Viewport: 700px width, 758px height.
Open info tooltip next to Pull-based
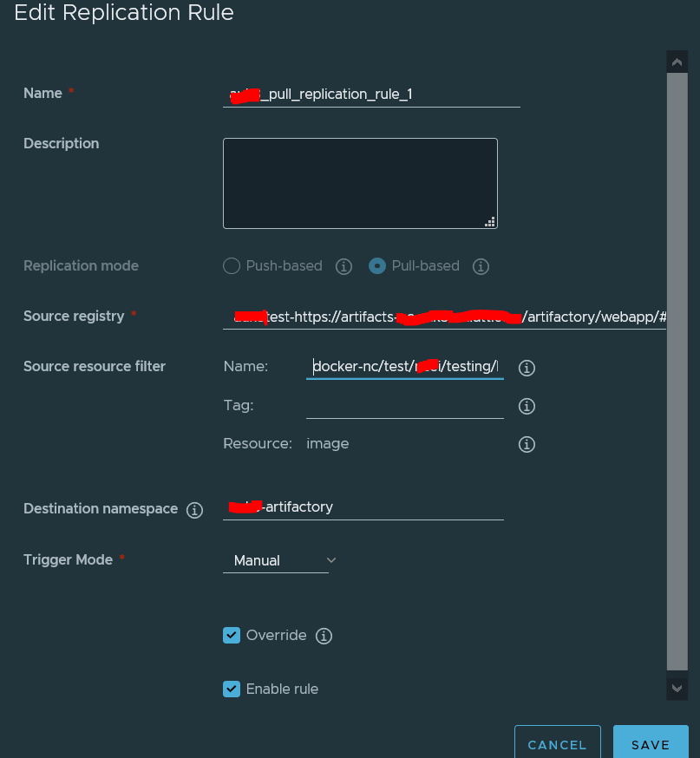(481, 266)
